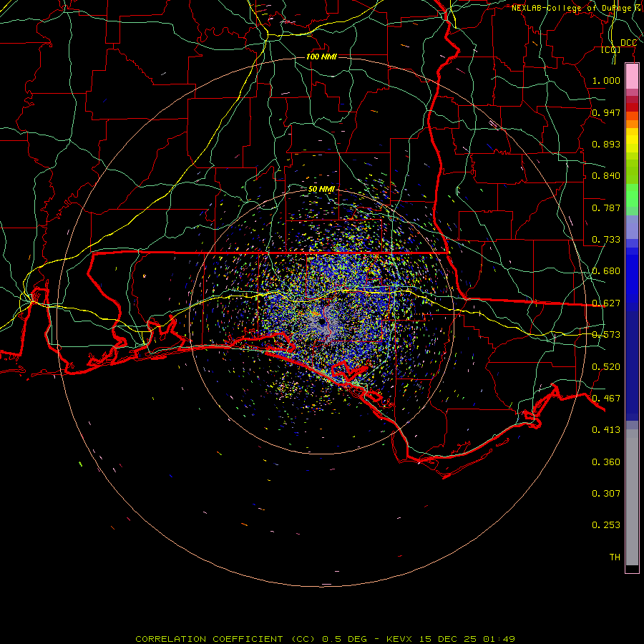The height and width of the screenshot is (644, 644).
Task: Pick the red segment of the color bar
Action: (x=632, y=107)
